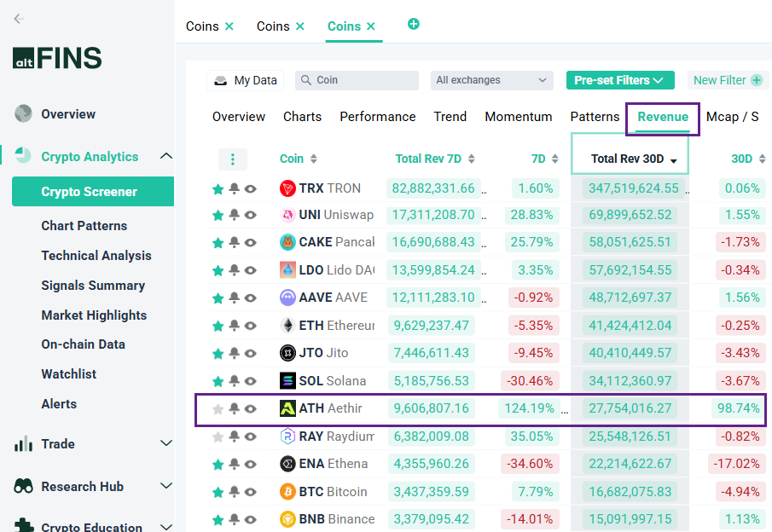This screenshot has height=532, width=772.
Task: Close the first Coins tab
Action: [229, 26]
